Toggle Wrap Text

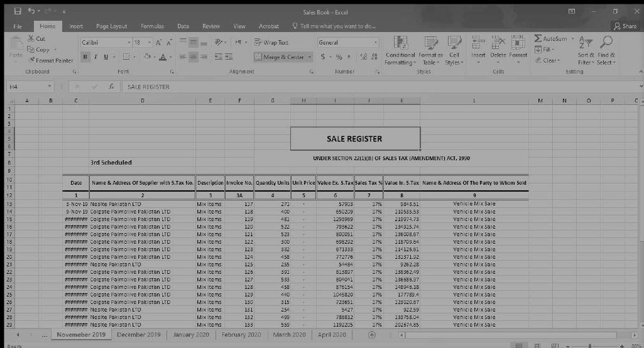pyautogui.click(x=271, y=42)
